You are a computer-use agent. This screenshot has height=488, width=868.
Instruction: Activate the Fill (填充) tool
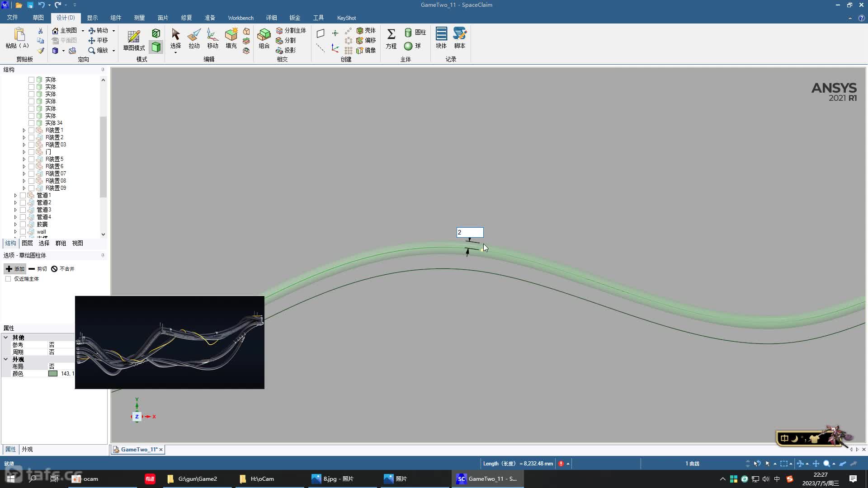231,38
